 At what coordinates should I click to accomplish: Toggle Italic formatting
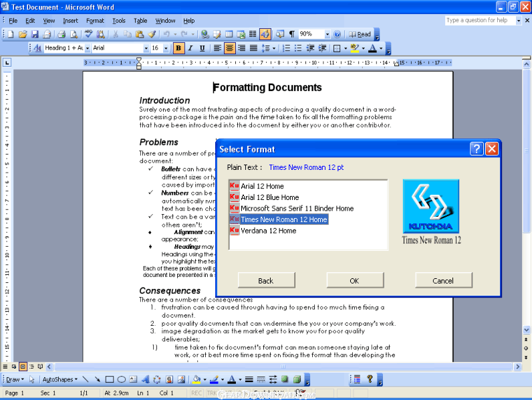pyautogui.click(x=190, y=48)
